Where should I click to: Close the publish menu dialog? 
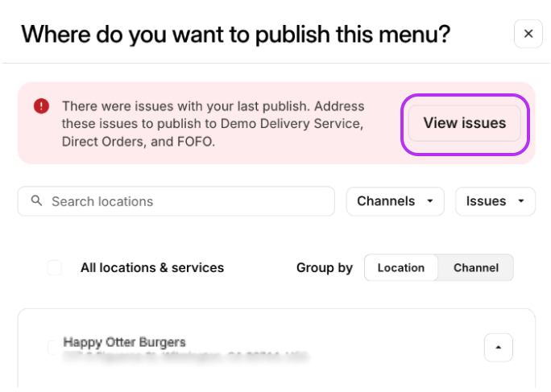point(528,34)
